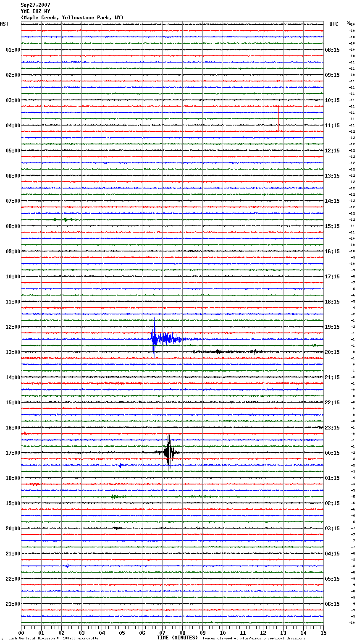
Task: Click the MST column header
Action: [4, 24]
